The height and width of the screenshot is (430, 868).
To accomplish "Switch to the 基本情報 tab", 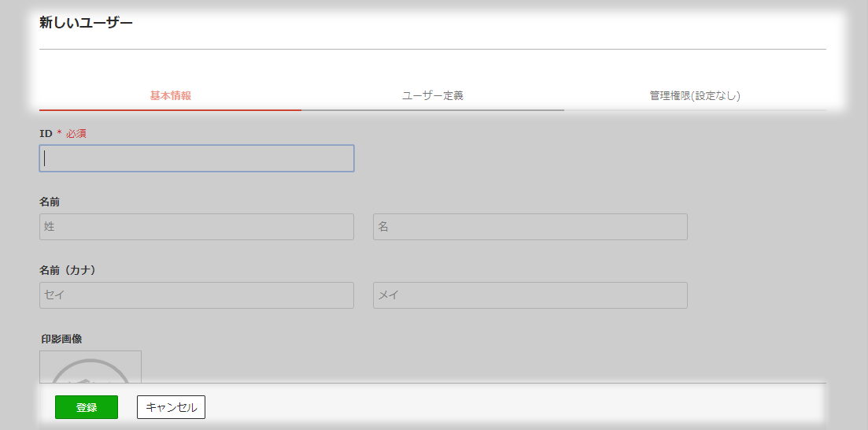I will click(x=171, y=95).
